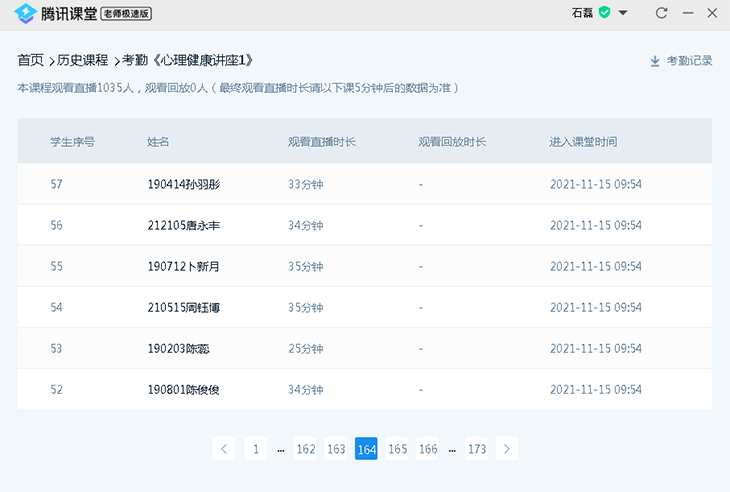Click 学生序号 column header

click(73, 142)
